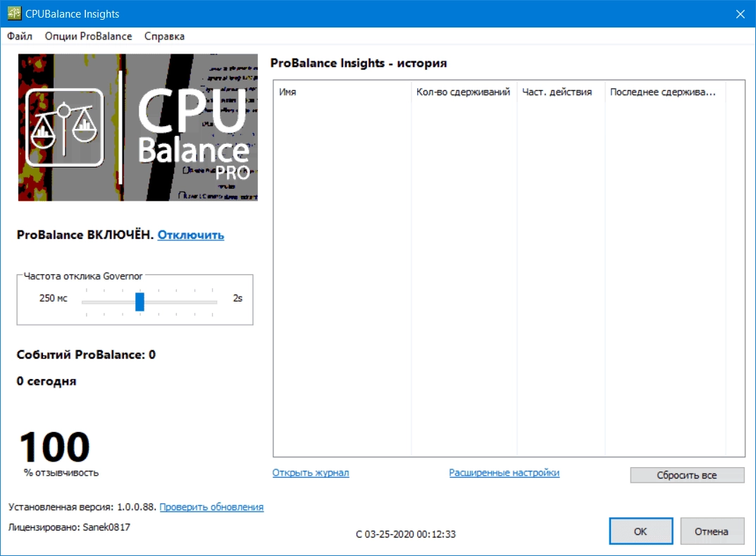Open the Файл menu
This screenshot has height=556, width=756.
click(x=19, y=36)
